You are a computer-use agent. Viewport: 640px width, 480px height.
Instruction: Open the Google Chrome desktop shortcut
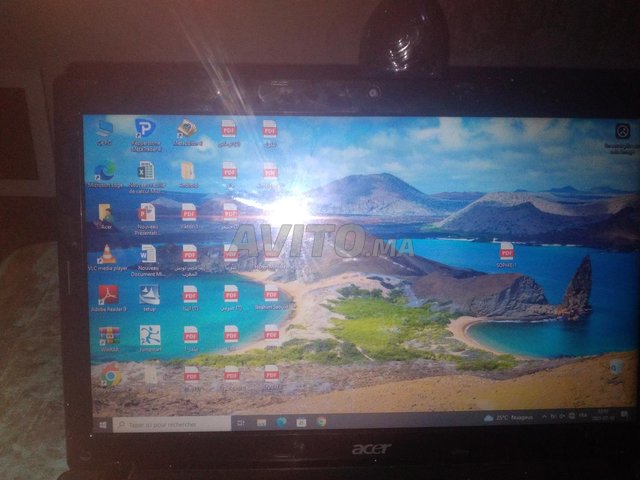[x=111, y=374]
